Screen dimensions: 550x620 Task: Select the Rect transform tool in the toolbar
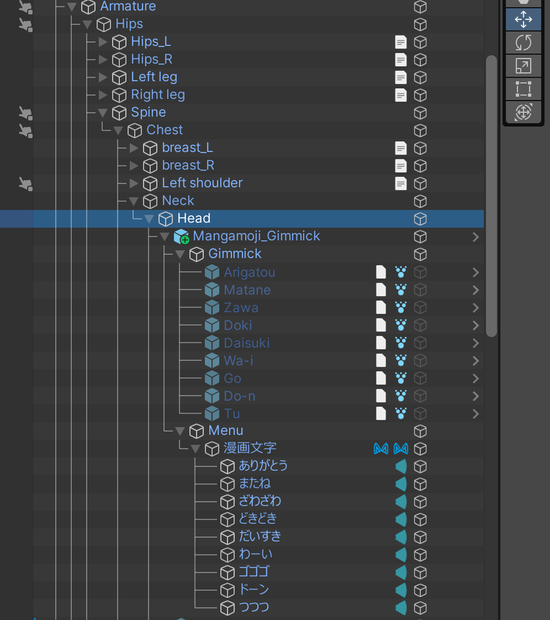click(523, 89)
